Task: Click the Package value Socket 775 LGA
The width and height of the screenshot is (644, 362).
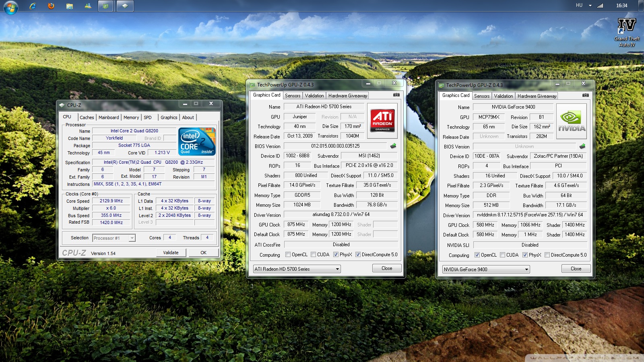Action: pos(134,145)
